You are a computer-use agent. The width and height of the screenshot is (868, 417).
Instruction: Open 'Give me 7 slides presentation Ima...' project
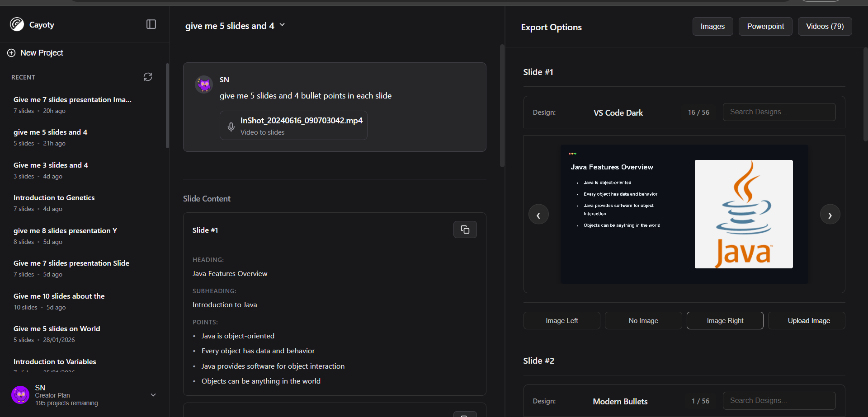tap(72, 105)
